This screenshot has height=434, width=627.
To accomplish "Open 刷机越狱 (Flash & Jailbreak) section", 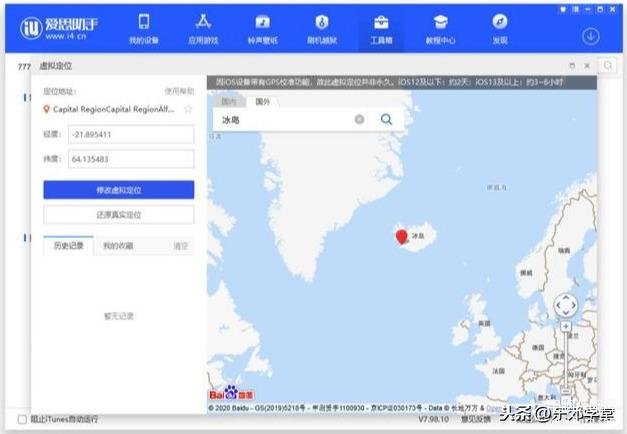I will (x=321, y=29).
